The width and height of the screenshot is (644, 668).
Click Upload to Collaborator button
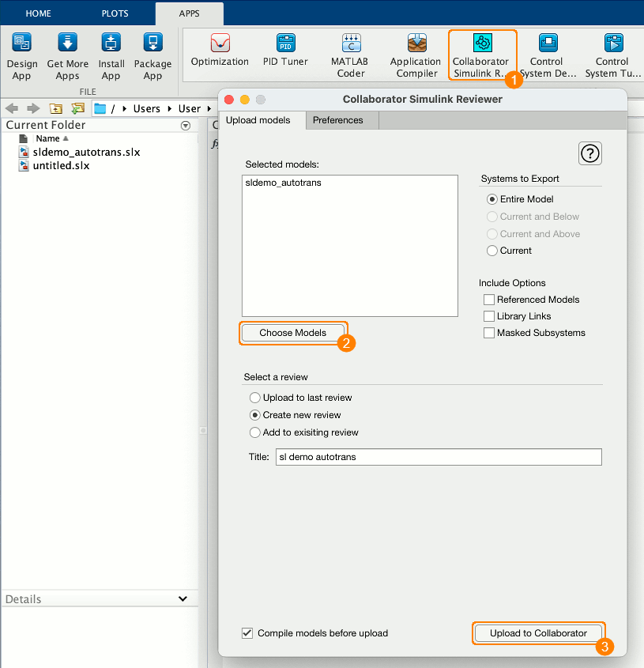click(x=538, y=633)
